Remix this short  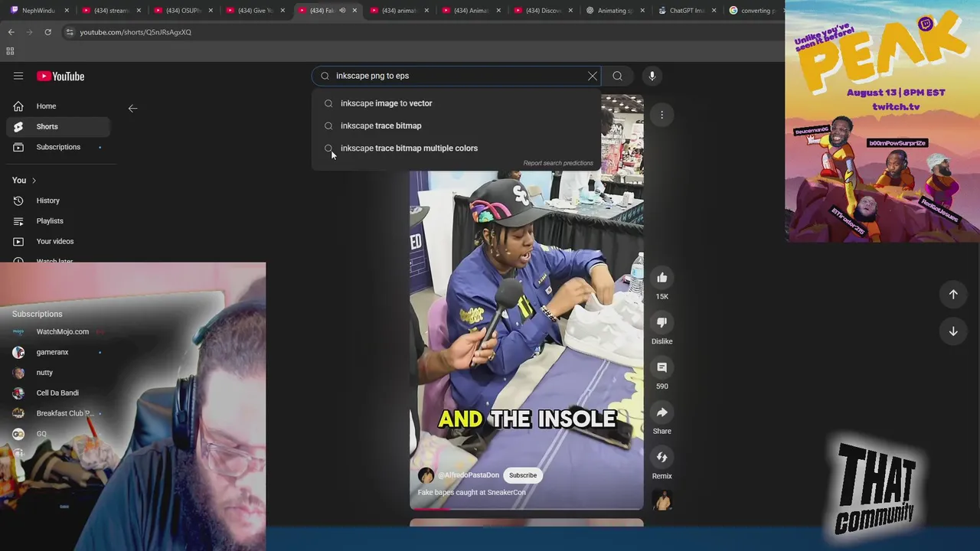pyautogui.click(x=662, y=457)
